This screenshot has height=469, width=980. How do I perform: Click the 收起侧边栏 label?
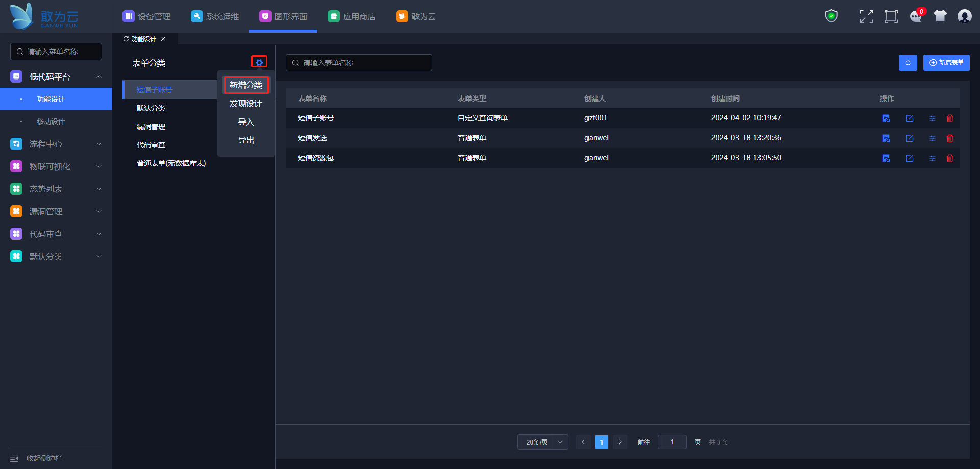(x=44, y=458)
